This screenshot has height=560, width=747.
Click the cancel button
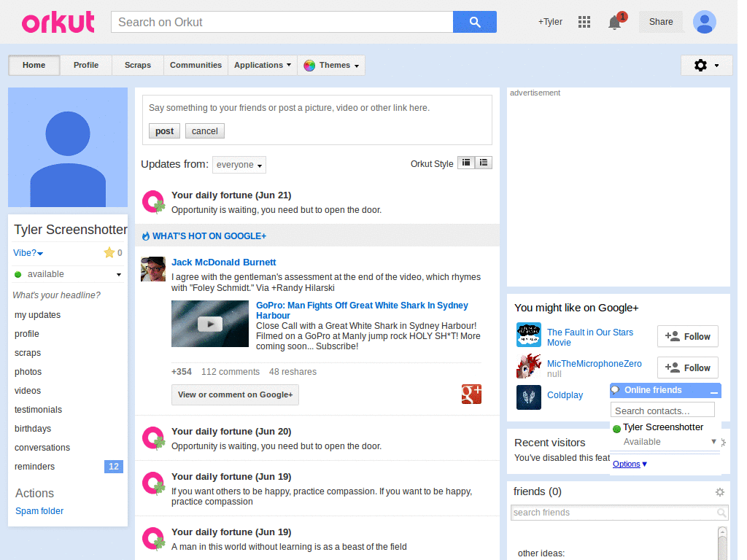click(x=205, y=131)
